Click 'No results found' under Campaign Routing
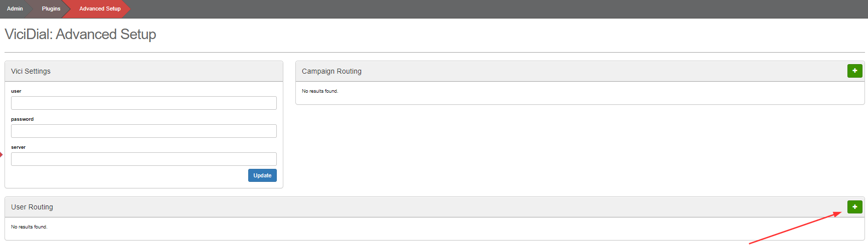The image size is (868, 245). pyautogui.click(x=320, y=91)
